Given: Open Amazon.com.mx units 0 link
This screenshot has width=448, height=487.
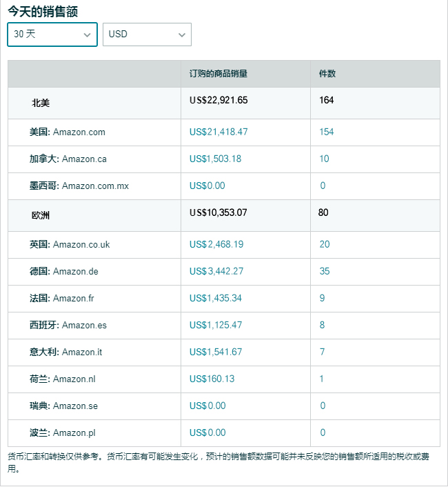Looking at the screenshot, I should coord(323,186).
